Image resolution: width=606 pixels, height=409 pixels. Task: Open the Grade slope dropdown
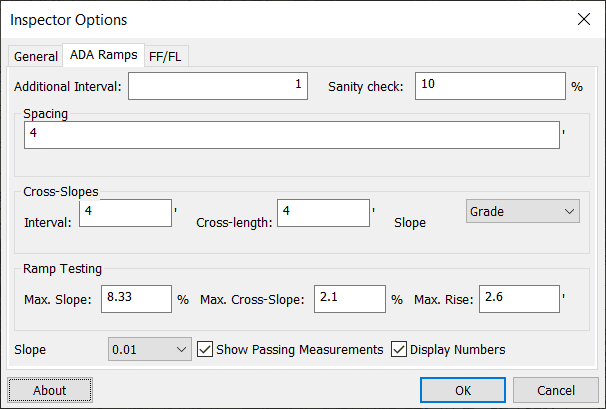point(523,211)
